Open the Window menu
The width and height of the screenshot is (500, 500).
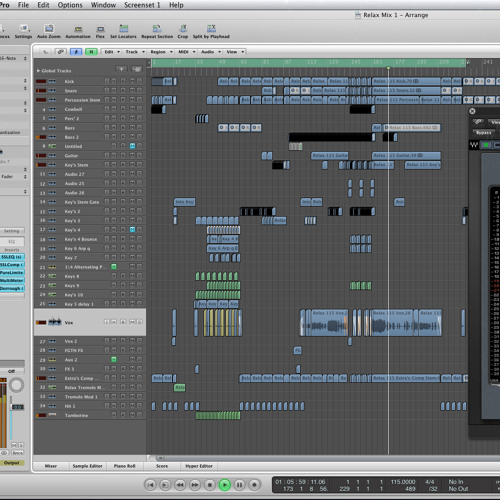[103, 5]
